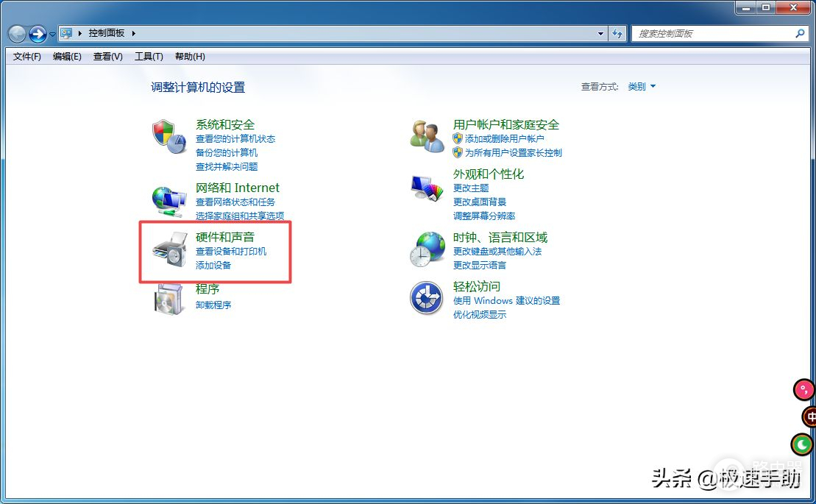Open the System and Security shield icon
The width and height of the screenshot is (816, 504).
pyautogui.click(x=169, y=136)
